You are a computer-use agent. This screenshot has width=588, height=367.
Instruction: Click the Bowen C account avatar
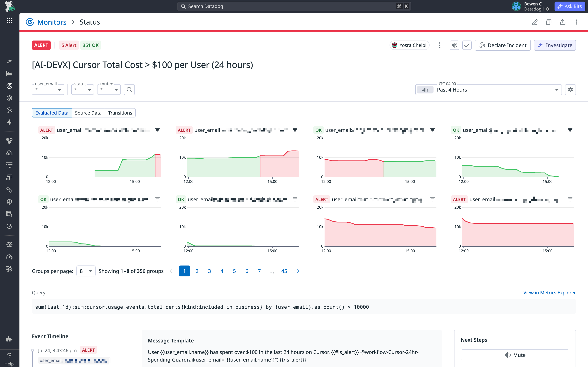pos(516,6)
